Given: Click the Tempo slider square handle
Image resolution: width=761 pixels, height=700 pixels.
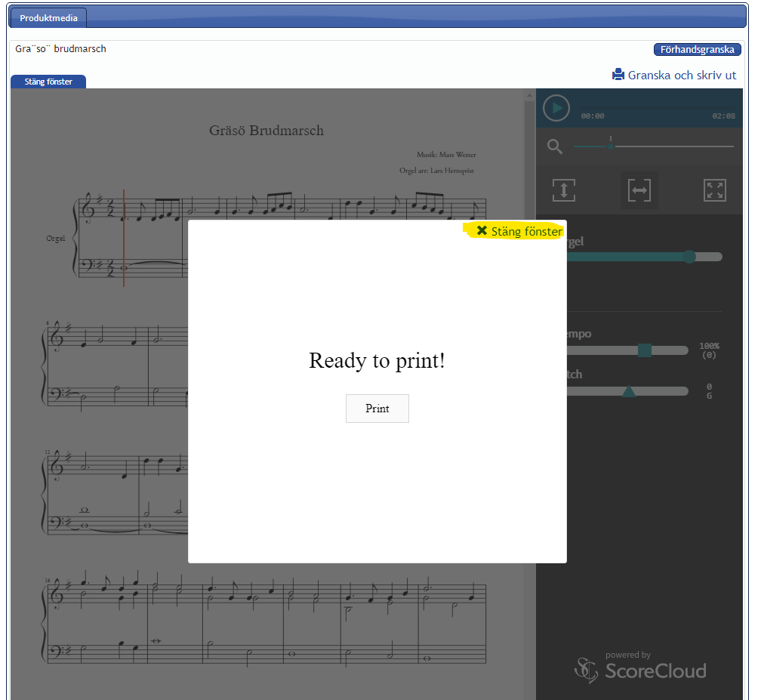Looking at the screenshot, I should [644, 350].
